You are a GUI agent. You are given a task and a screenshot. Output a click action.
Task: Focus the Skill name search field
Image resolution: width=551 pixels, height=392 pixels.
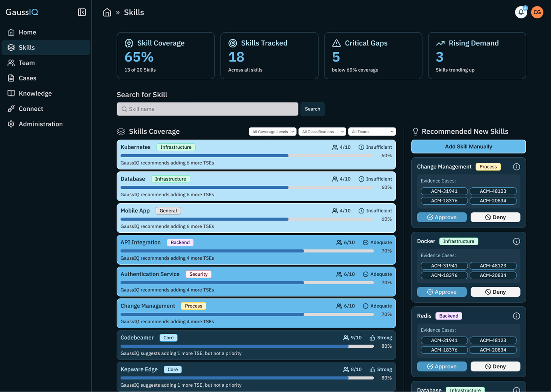point(207,109)
